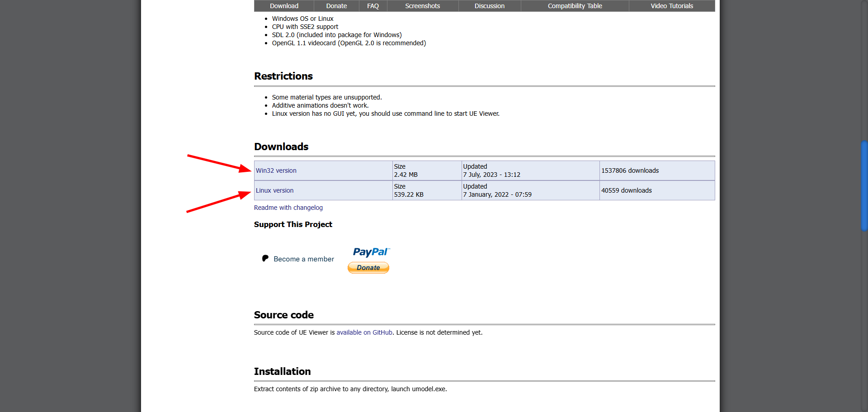This screenshot has width=868, height=412.
Task: Navigate to Video Tutorials
Action: 671,6
